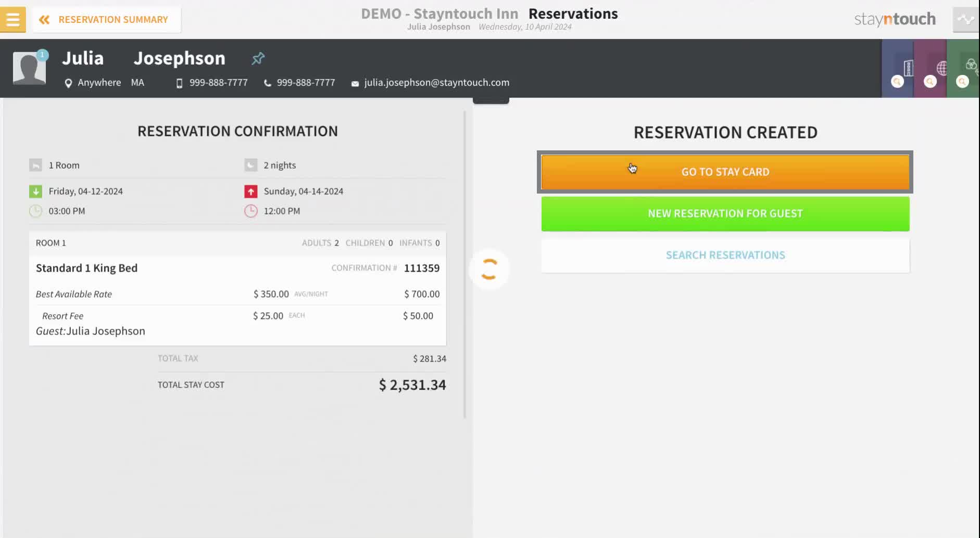The width and height of the screenshot is (980, 538).
Task: Search company card via blue panel magnifier
Action: click(897, 82)
